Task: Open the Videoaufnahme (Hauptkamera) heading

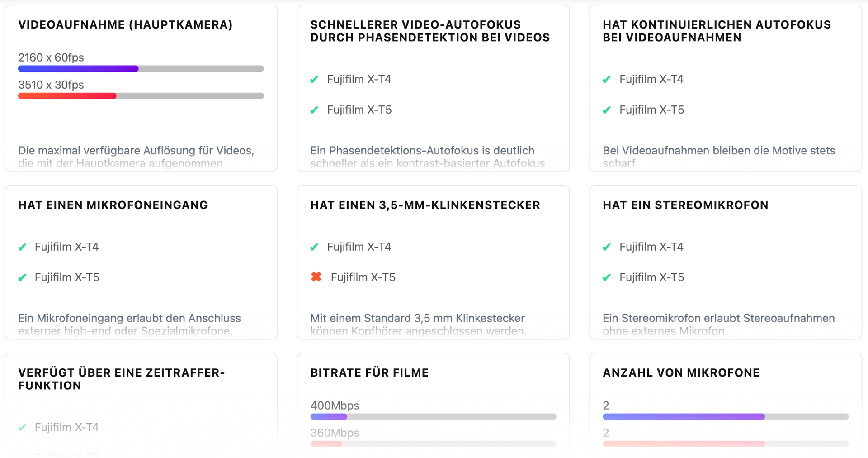Action: point(125,25)
